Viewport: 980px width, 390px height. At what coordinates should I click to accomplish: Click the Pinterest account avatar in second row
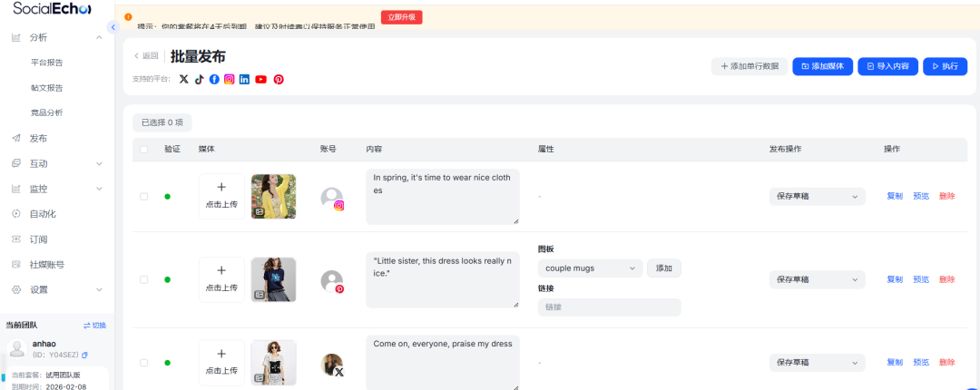[332, 281]
